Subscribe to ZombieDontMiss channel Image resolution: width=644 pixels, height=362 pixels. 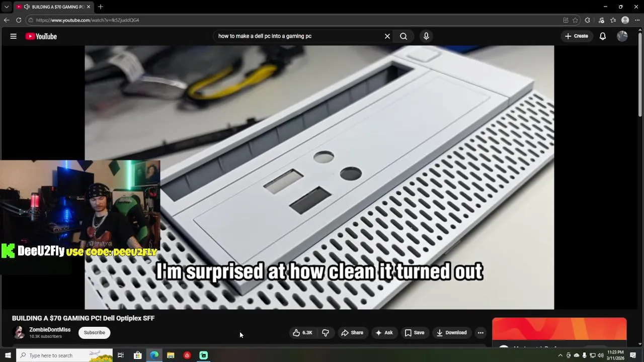tap(94, 332)
